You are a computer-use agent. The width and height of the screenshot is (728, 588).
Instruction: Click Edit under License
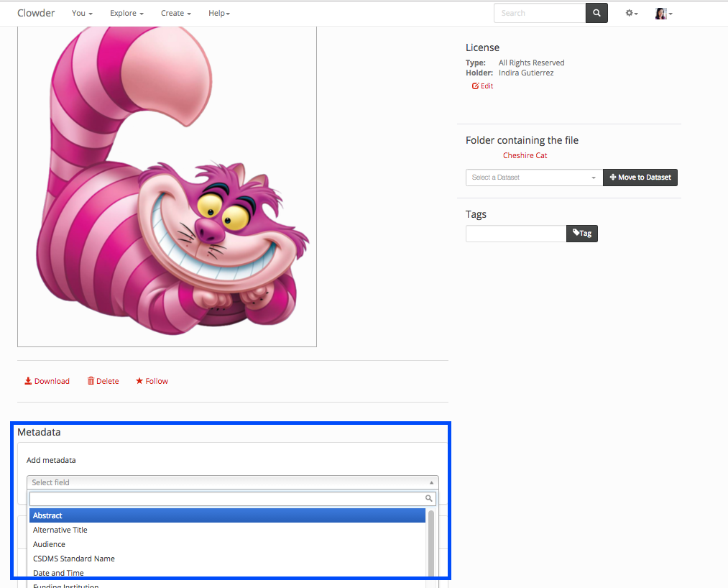(483, 86)
